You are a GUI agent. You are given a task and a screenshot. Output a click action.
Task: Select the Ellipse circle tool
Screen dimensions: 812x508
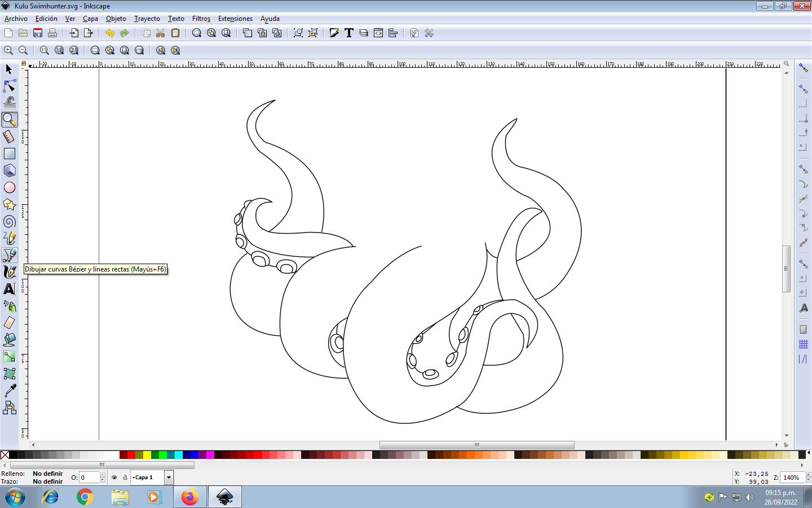pyautogui.click(x=9, y=187)
